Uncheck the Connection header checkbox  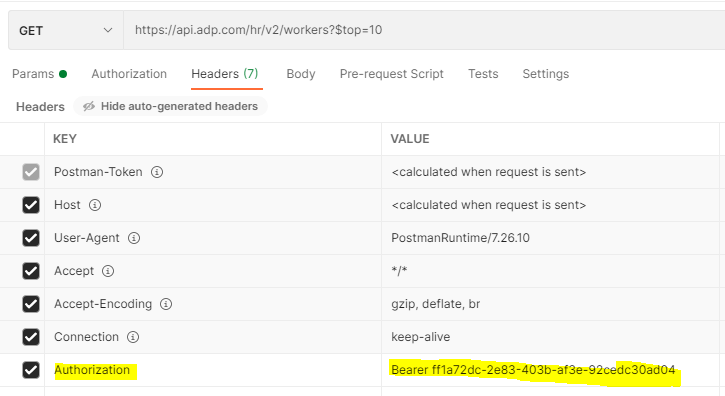coord(31,337)
